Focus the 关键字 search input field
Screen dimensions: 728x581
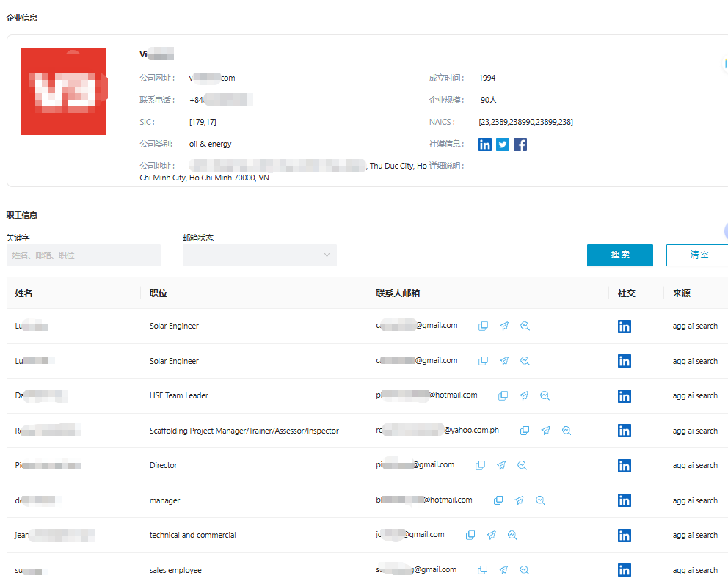click(84, 255)
